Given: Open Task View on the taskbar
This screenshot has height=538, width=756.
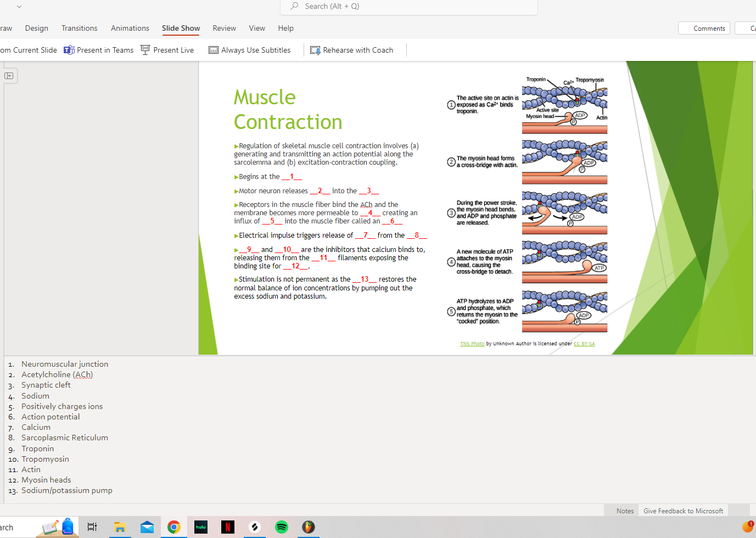Looking at the screenshot, I should point(92,527).
